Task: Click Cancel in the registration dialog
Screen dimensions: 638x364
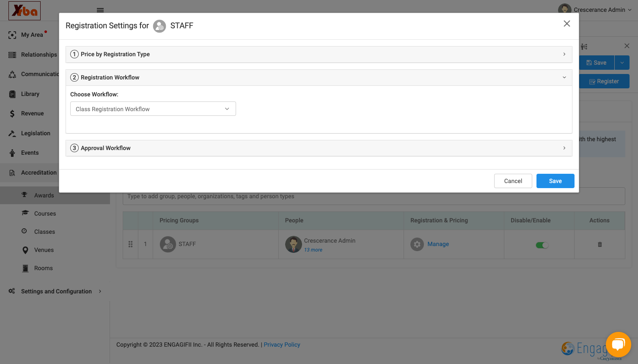Action: [513, 181]
